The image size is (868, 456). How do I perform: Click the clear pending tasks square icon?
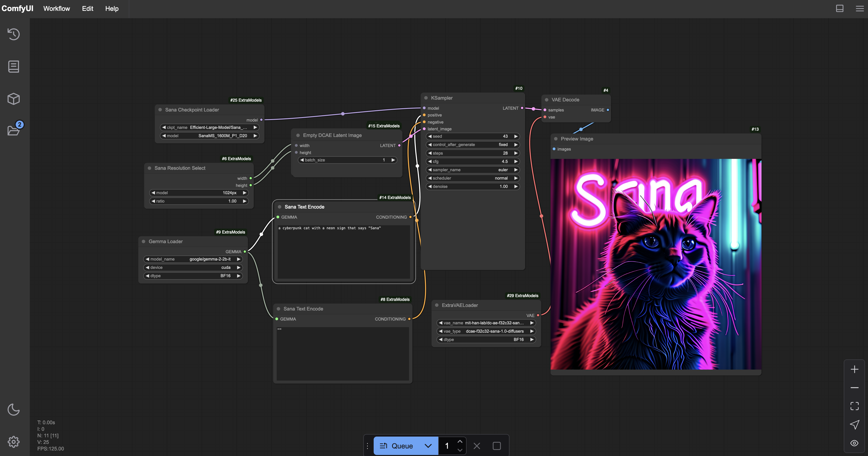coord(497,446)
